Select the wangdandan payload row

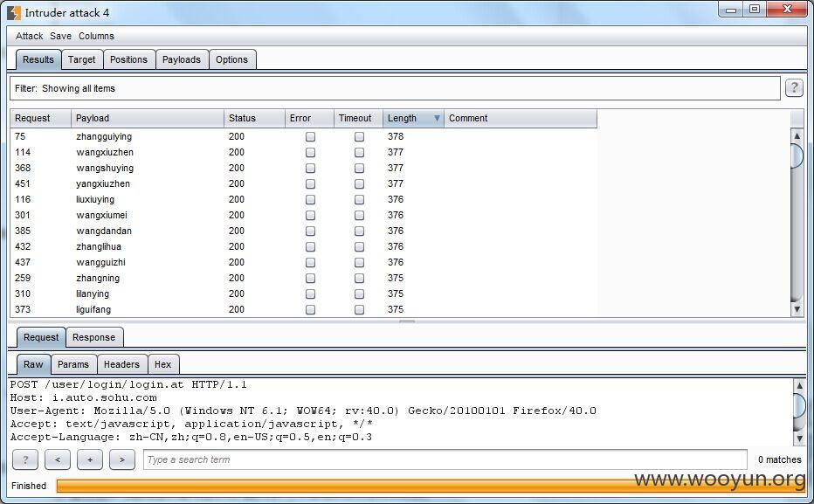pos(304,231)
